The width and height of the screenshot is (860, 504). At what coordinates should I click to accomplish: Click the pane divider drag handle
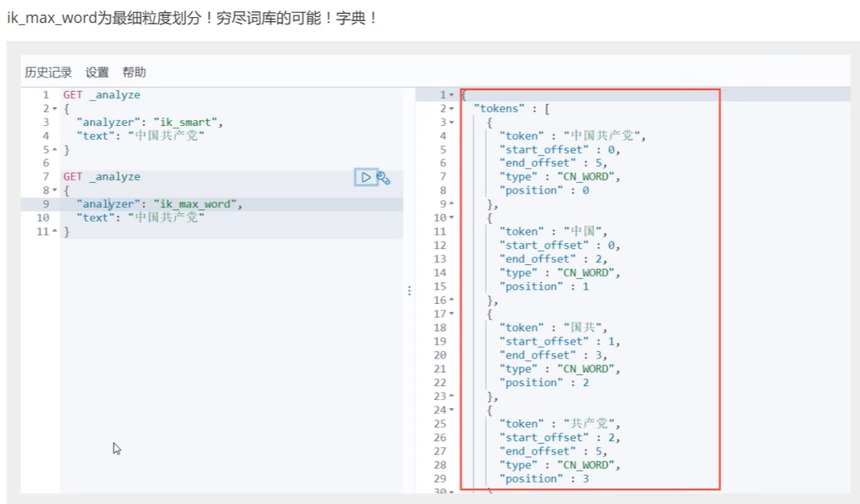tap(409, 291)
